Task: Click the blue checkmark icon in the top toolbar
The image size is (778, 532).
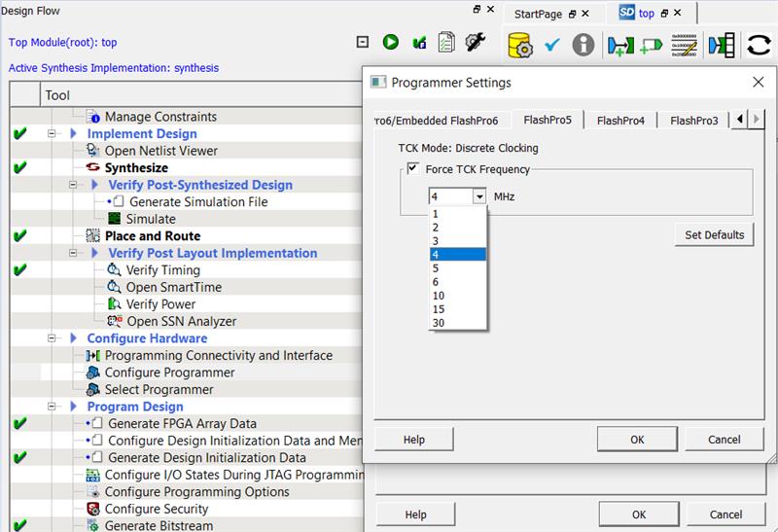Action: (552, 45)
